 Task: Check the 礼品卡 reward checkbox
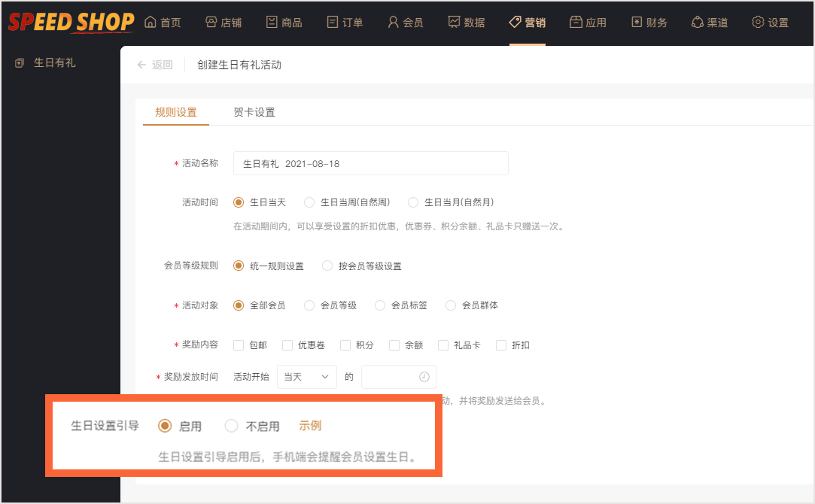tap(443, 345)
